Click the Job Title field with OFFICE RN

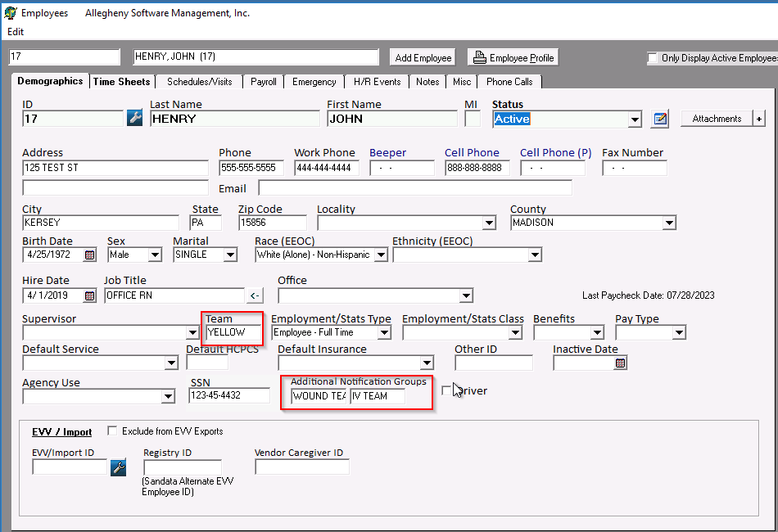[x=174, y=295]
